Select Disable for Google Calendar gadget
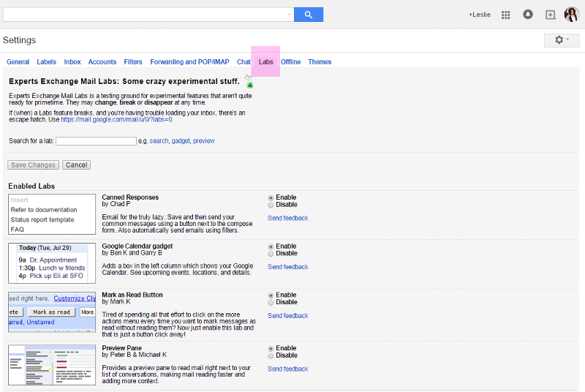Screen dimensions: 585x392 coord(271,254)
